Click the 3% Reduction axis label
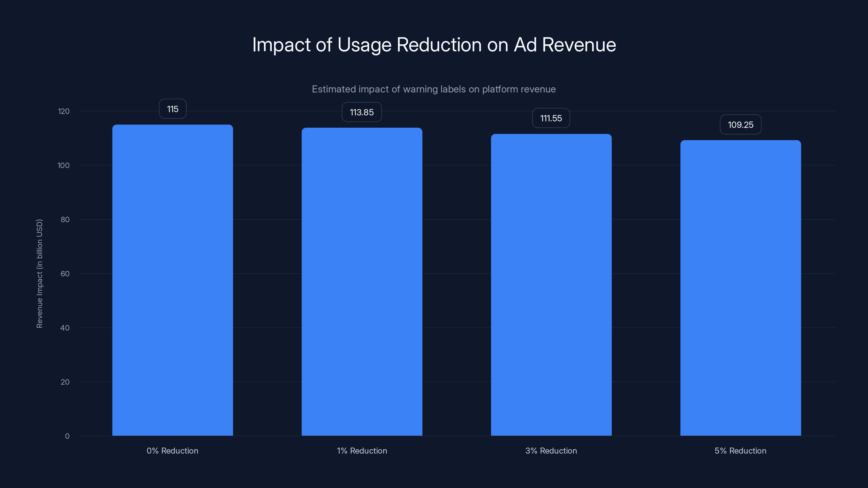The height and width of the screenshot is (488, 868). point(551,451)
